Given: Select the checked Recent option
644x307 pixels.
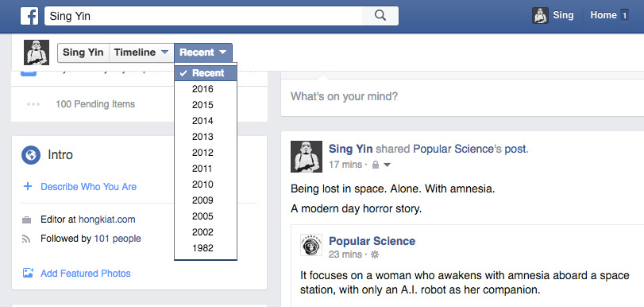Looking at the screenshot, I should point(206,73).
